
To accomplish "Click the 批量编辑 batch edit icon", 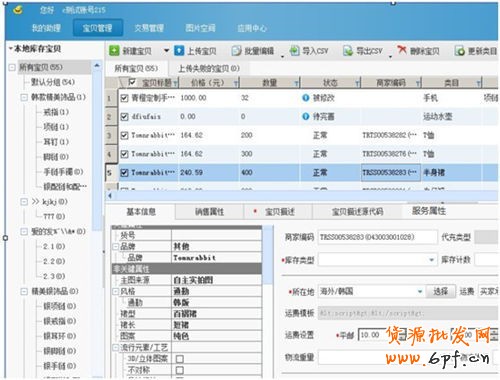I will [x=236, y=51].
